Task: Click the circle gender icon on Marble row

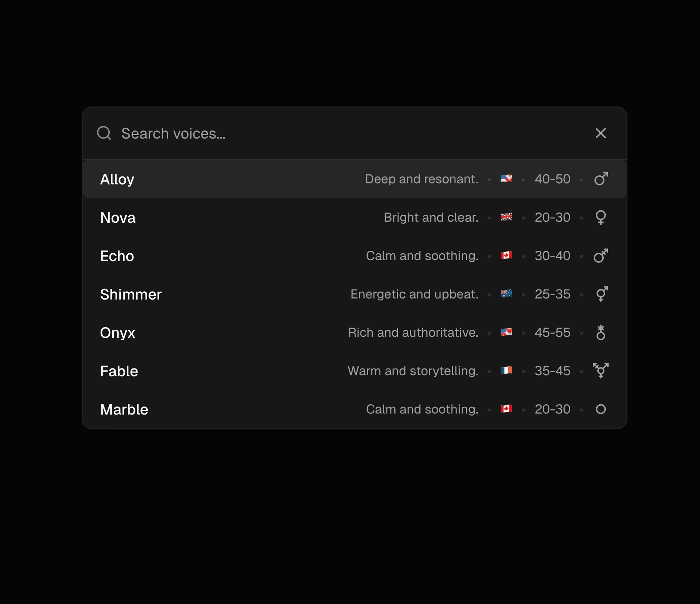Action: 601,409
